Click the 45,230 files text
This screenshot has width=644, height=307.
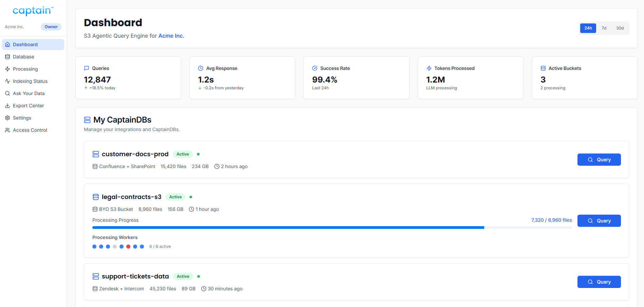pyautogui.click(x=163, y=289)
